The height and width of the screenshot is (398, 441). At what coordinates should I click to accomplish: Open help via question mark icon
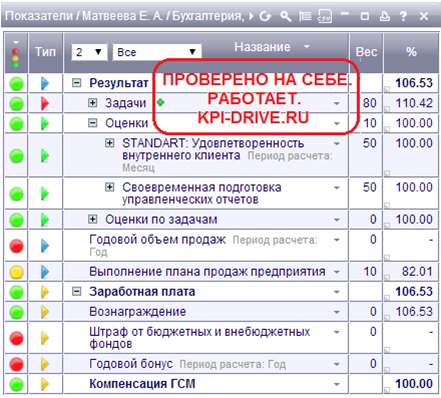tap(403, 16)
